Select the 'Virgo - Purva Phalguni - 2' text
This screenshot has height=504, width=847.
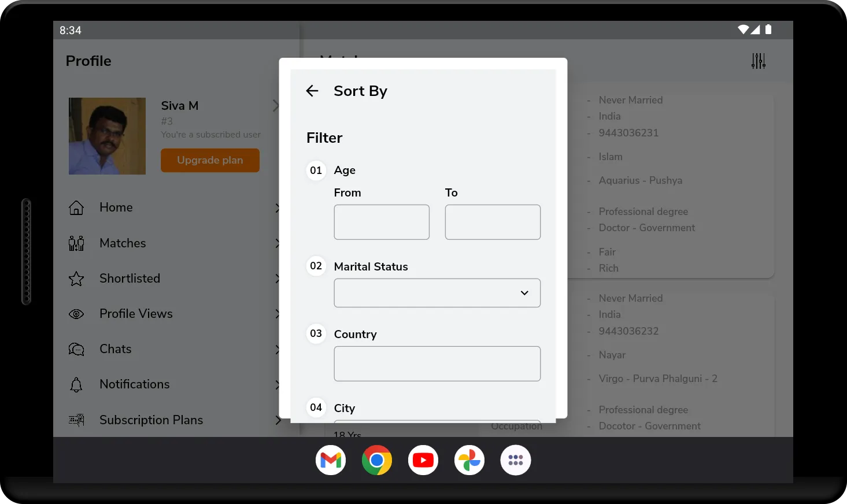coord(658,379)
